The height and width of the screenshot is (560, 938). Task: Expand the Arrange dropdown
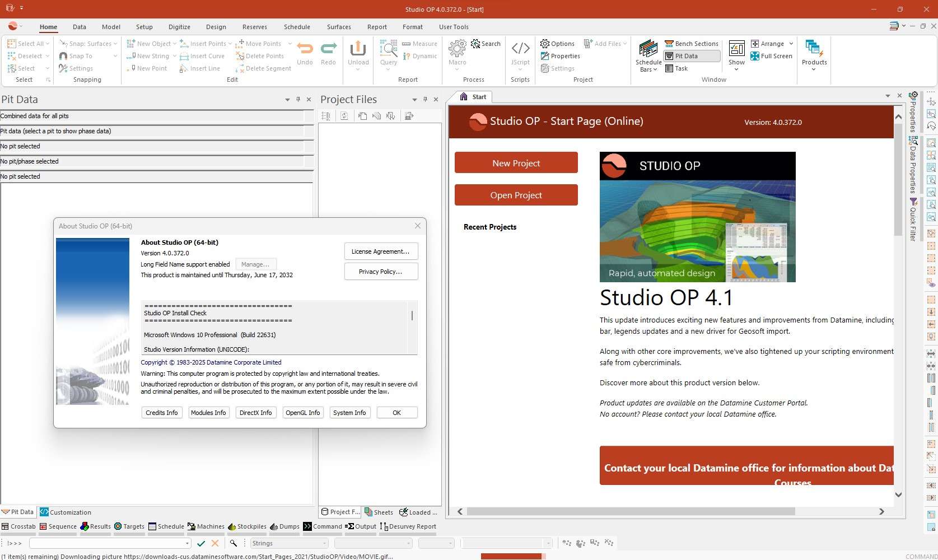click(791, 44)
